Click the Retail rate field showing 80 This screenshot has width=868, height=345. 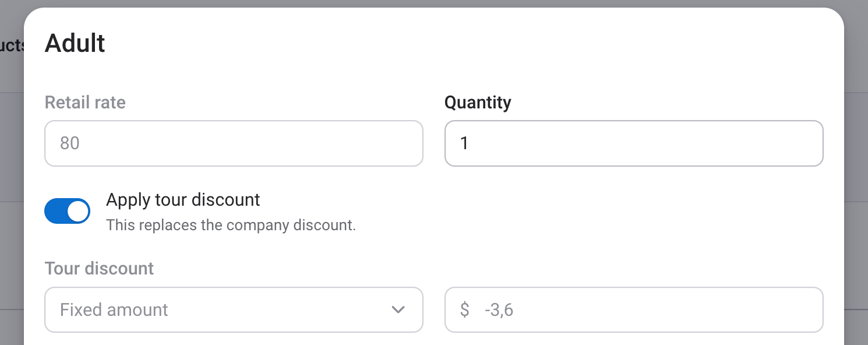(x=233, y=143)
